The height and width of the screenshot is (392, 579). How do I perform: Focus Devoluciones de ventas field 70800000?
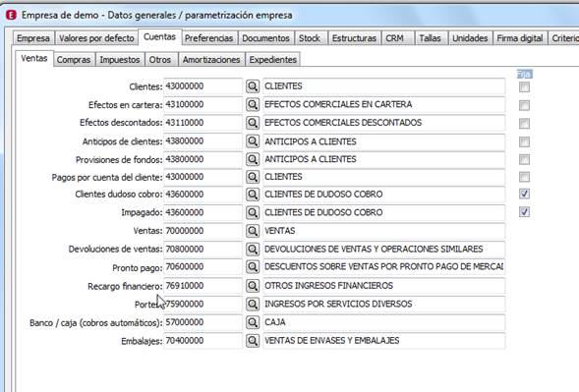pyautogui.click(x=203, y=250)
